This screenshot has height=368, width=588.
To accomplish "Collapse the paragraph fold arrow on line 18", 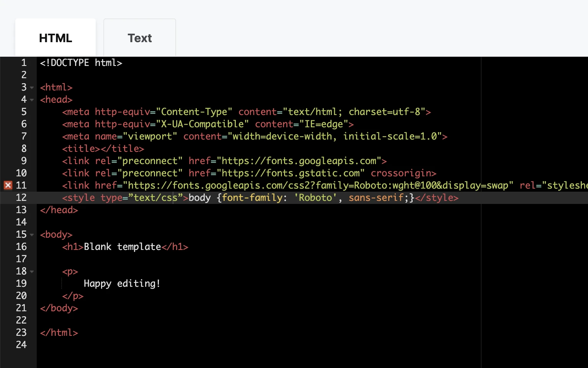I will (32, 272).
